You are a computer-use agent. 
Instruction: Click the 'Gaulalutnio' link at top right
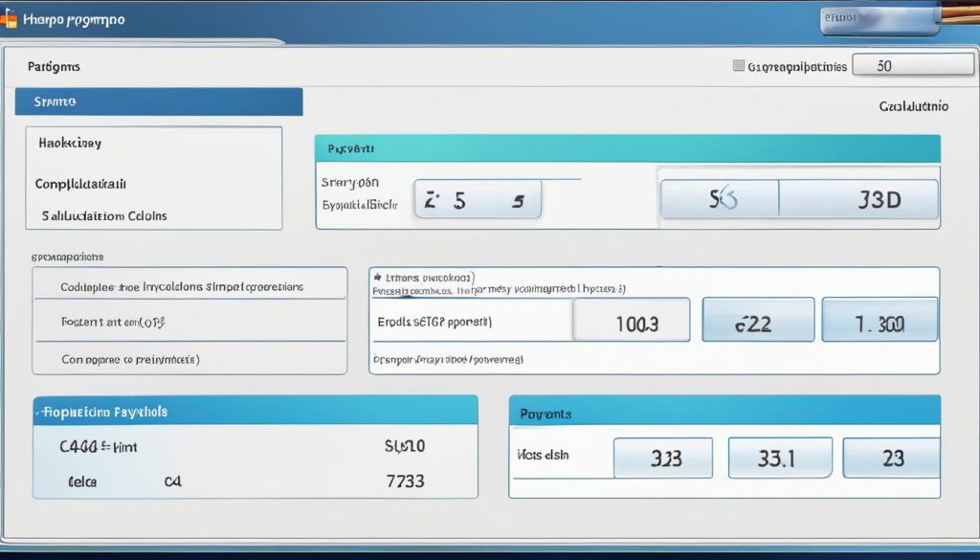913,106
